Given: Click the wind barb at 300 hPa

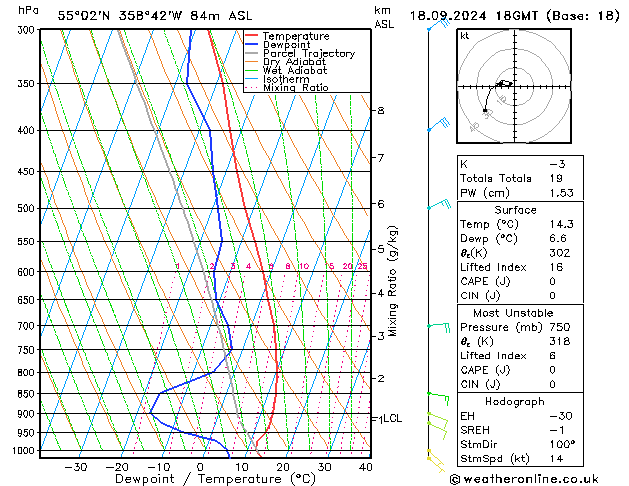Looking at the screenshot, I should 439,24.
